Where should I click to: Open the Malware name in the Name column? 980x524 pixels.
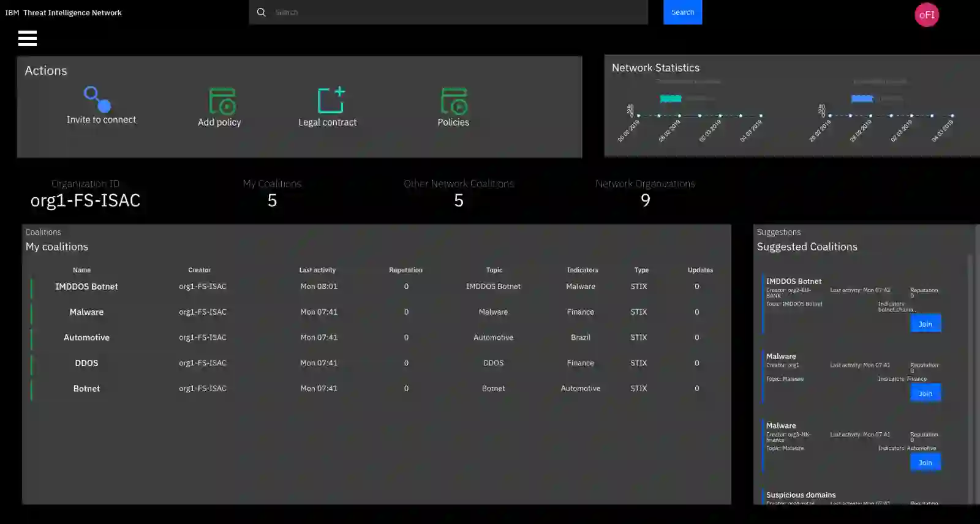tap(86, 312)
